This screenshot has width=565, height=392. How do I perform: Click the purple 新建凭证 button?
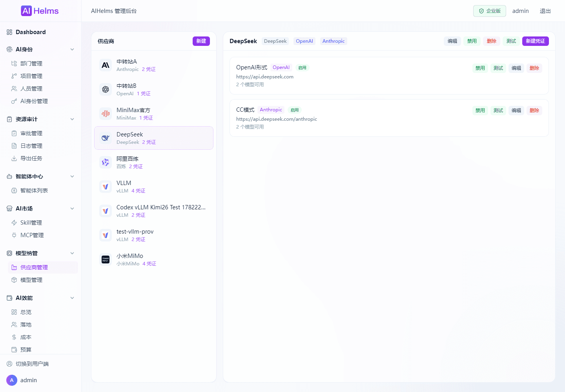coord(536,41)
